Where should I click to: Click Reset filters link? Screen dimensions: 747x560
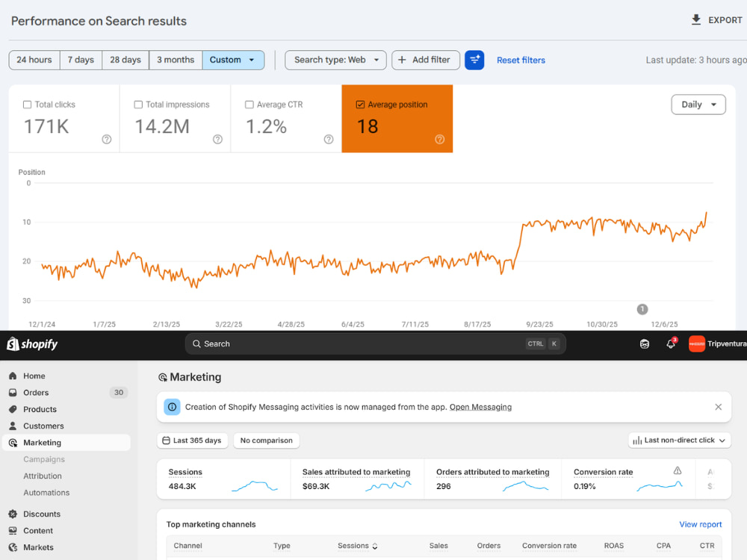[x=521, y=60]
